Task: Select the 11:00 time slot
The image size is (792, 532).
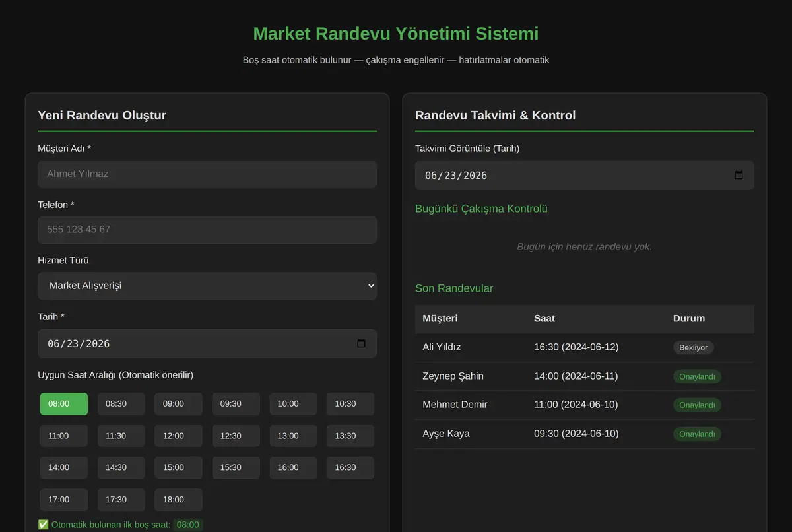Action: tap(64, 436)
